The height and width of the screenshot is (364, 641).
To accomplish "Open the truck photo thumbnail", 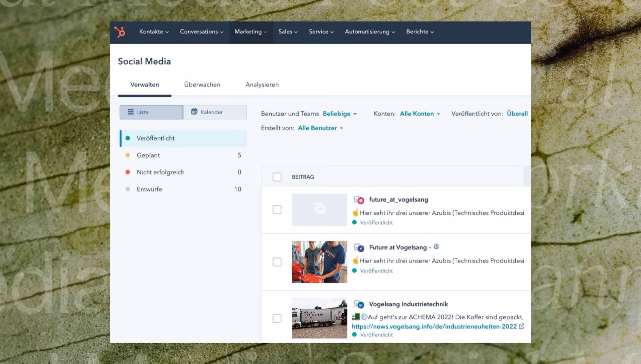I will pos(319,318).
